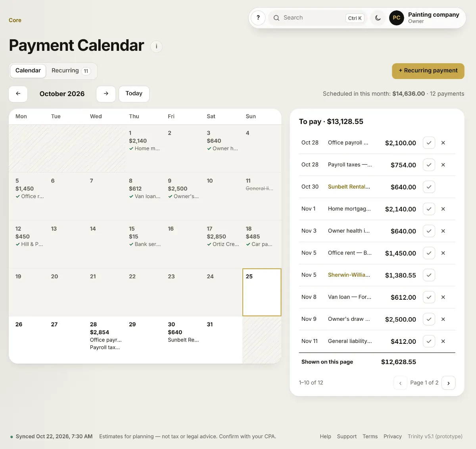This screenshot has width=476, height=449.
Task: Dismiss Payroll taxes $754.00 row
Action: (443, 165)
